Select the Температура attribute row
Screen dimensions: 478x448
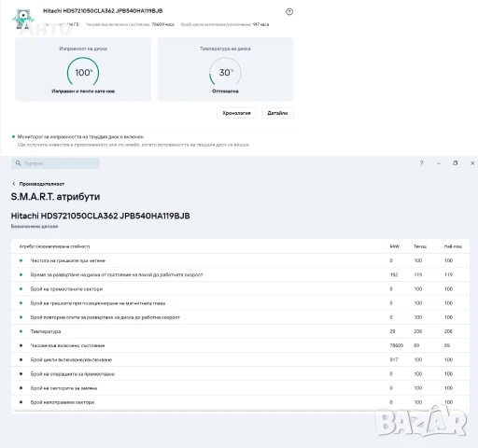pyautogui.click(x=240, y=331)
